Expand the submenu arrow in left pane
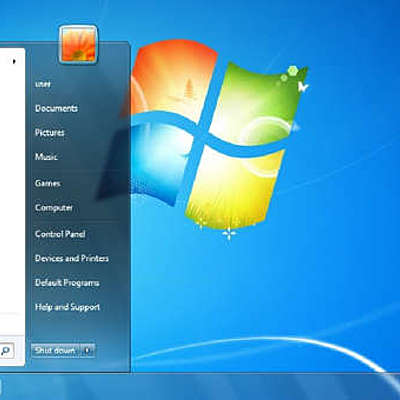The image size is (400, 400). coord(14,61)
